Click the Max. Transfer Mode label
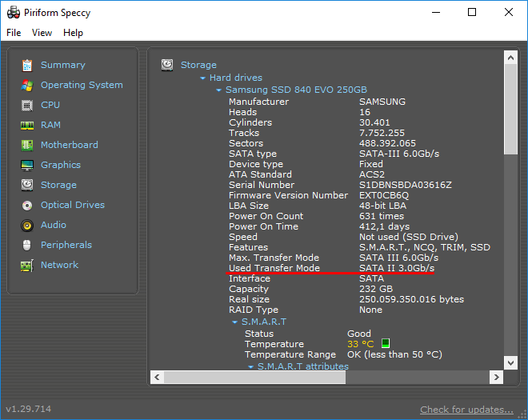The image size is (528, 420). pos(274,258)
